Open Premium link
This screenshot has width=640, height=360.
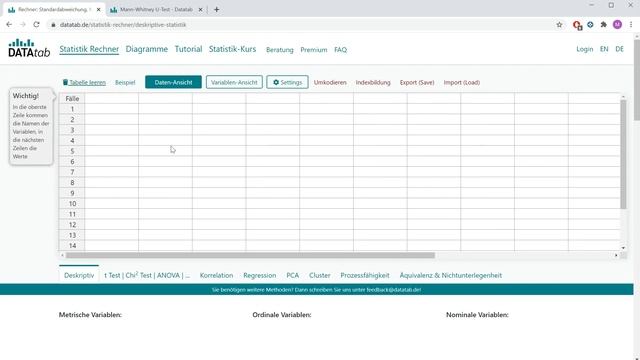point(313,50)
